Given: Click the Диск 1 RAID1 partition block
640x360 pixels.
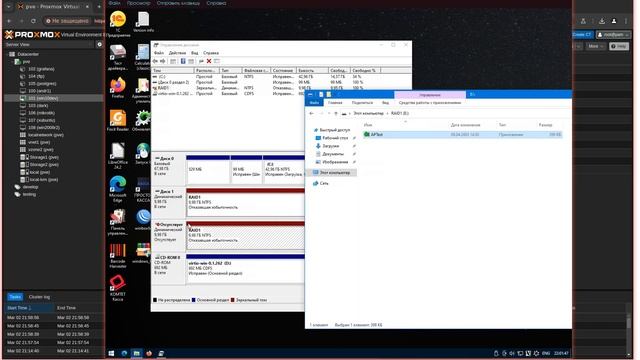Looking at the screenshot, I should [x=245, y=202].
